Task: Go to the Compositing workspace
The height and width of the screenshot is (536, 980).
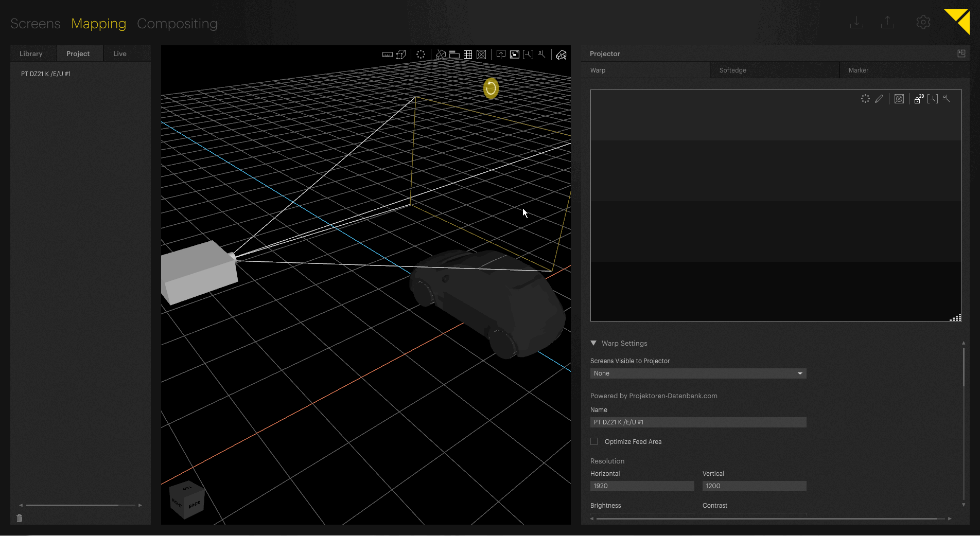Action: coord(177,24)
